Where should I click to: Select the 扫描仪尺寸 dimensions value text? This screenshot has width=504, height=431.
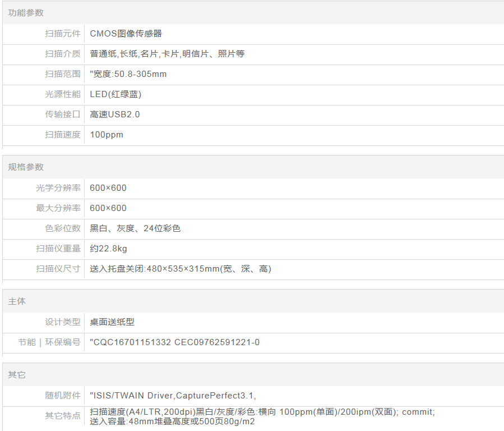click(181, 269)
